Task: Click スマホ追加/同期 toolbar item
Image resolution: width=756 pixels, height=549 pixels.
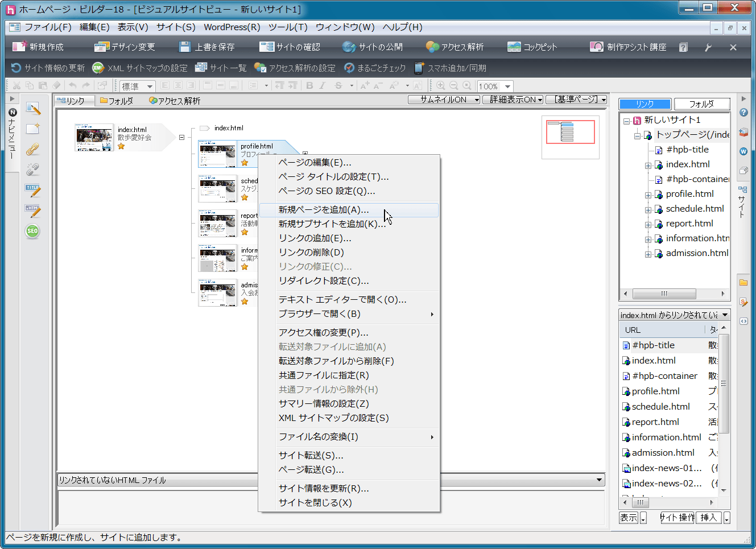Action: click(x=450, y=68)
